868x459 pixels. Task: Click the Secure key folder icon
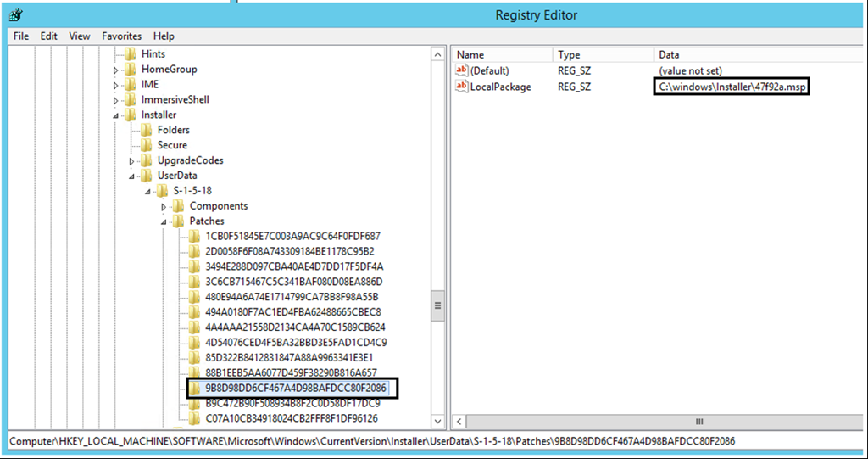click(146, 145)
